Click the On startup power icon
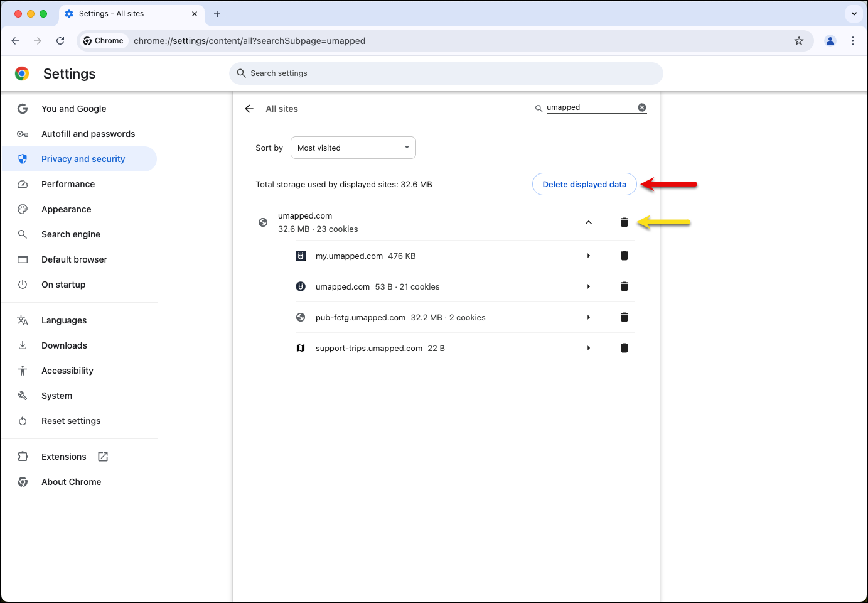The image size is (868, 603). point(23,285)
